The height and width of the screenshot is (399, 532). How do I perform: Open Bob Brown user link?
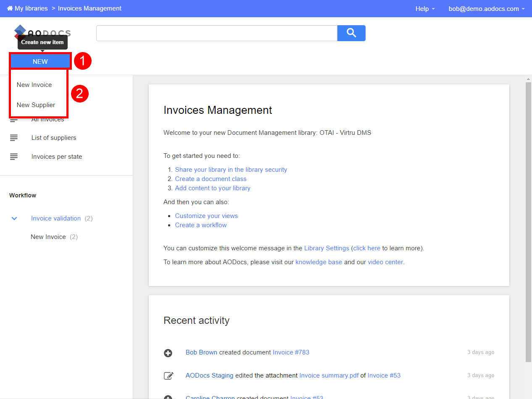(x=201, y=352)
